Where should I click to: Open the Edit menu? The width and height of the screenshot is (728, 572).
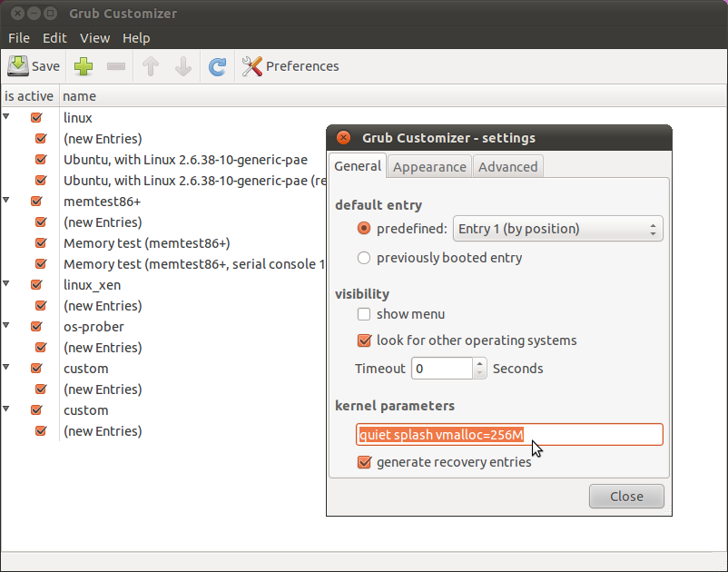[x=54, y=38]
